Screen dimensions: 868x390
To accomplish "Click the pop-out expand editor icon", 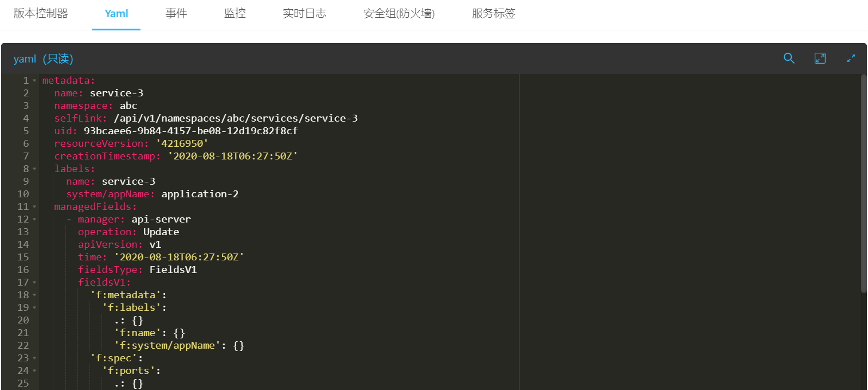I will coord(820,58).
